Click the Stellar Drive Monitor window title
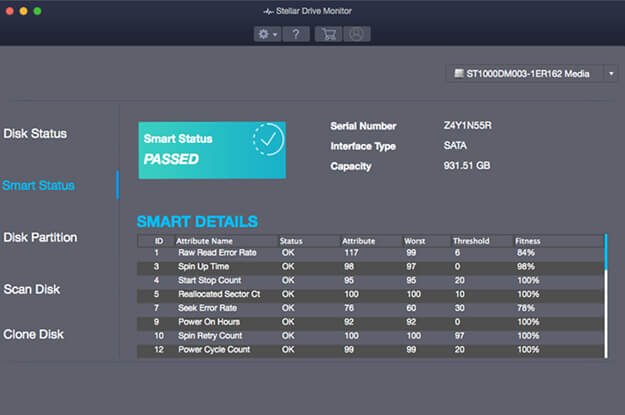The height and width of the screenshot is (415, 625). point(314,11)
